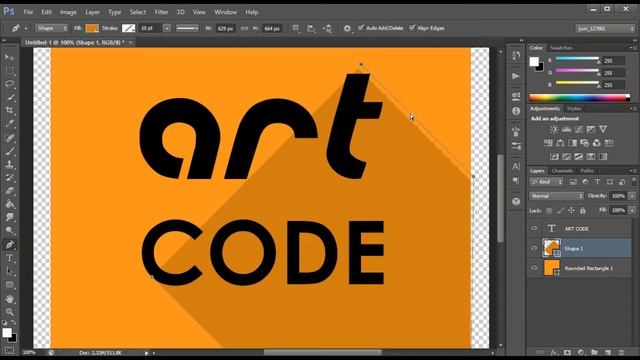
Task: Open the Character panel icon
Action: pos(516,166)
